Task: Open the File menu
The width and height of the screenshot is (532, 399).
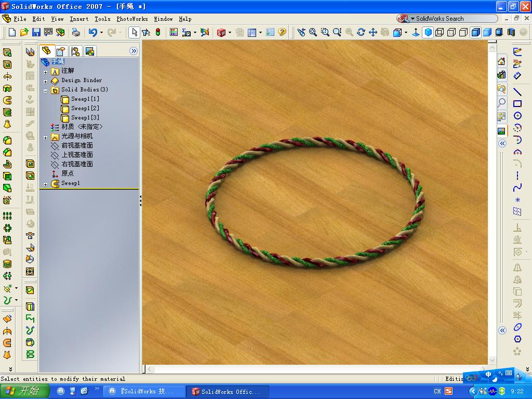Action: click(20, 19)
